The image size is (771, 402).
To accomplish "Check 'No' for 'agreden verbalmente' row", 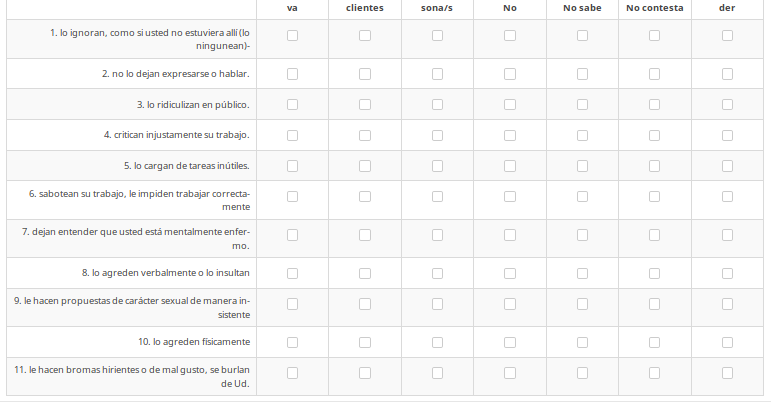I will [x=510, y=272].
